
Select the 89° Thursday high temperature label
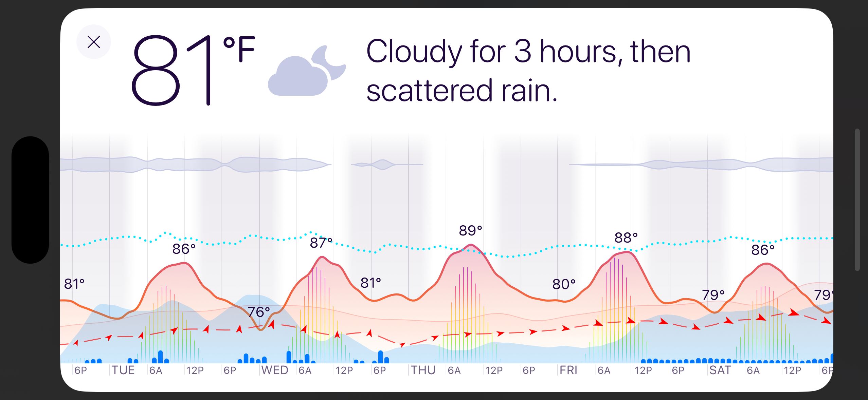pos(470,230)
